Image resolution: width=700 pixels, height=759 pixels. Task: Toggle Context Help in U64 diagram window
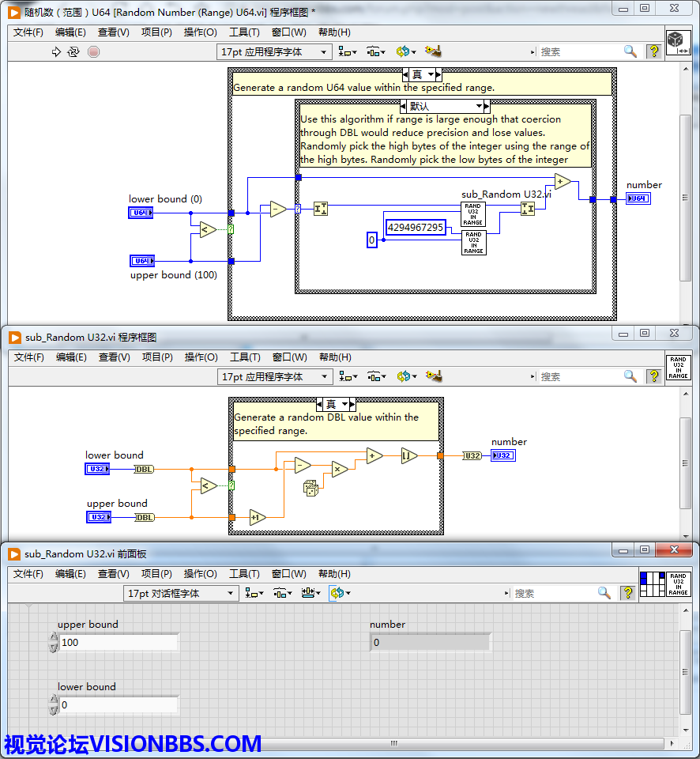[x=653, y=51]
